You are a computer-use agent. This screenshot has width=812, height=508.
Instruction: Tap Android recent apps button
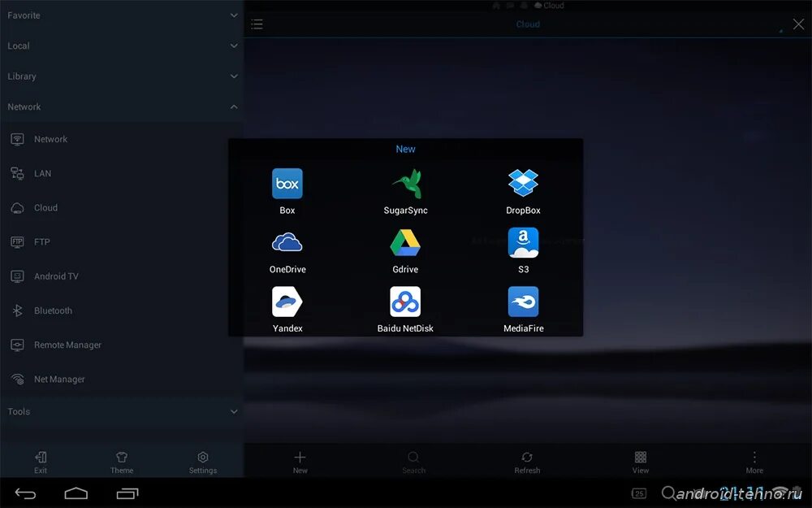[127, 493]
